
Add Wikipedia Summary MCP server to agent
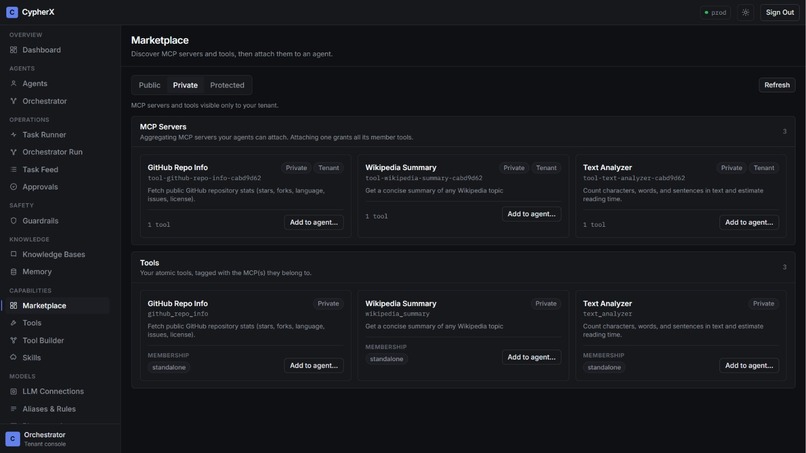click(532, 214)
